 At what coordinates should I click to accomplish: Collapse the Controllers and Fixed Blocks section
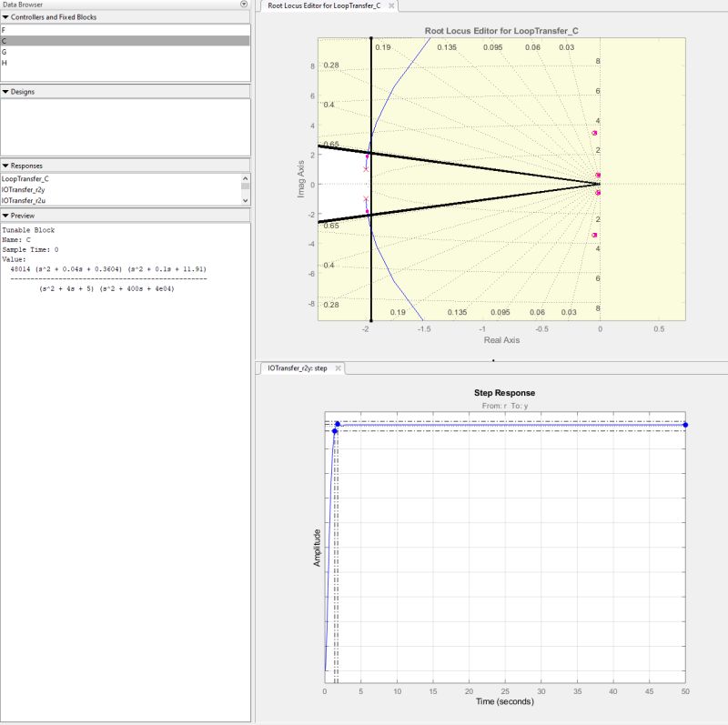click(x=5, y=17)
